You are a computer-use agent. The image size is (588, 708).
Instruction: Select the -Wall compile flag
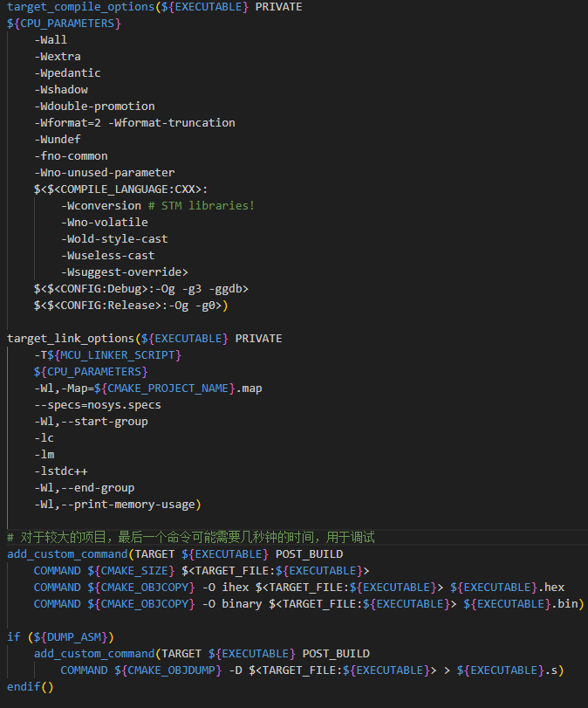[x=51, y=40]
